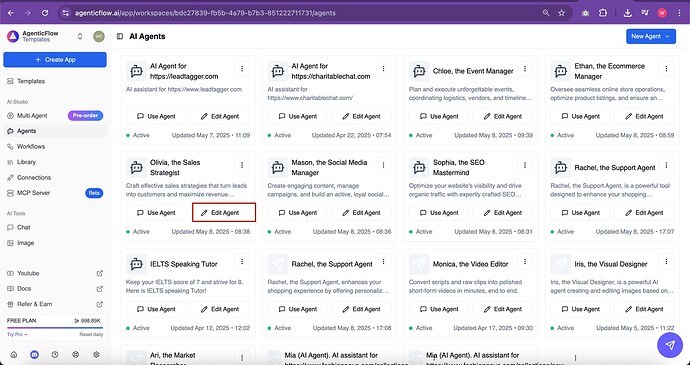Open the browser downloads icon
This screenshot has width=690, height=365.
(628, 13)
